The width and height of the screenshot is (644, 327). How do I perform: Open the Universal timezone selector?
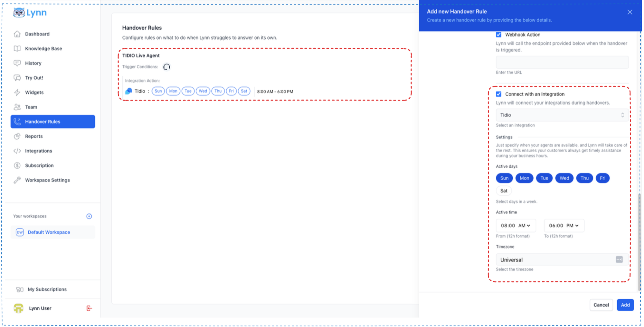562,260
